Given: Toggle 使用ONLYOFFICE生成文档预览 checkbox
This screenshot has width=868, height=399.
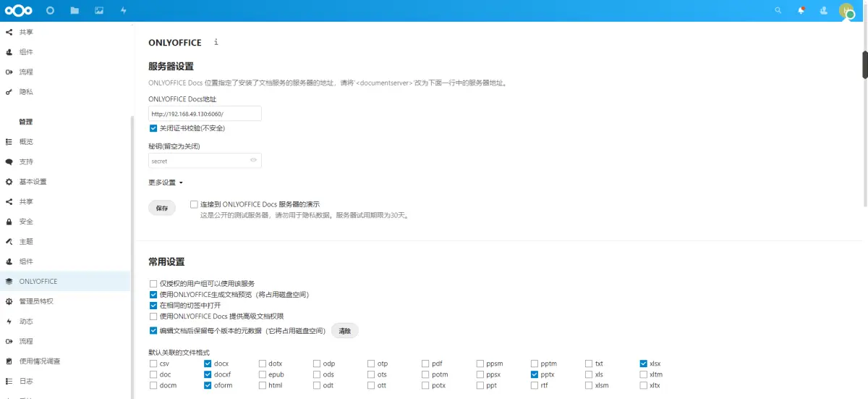Looking at the screenshot, I should point(153,295).
